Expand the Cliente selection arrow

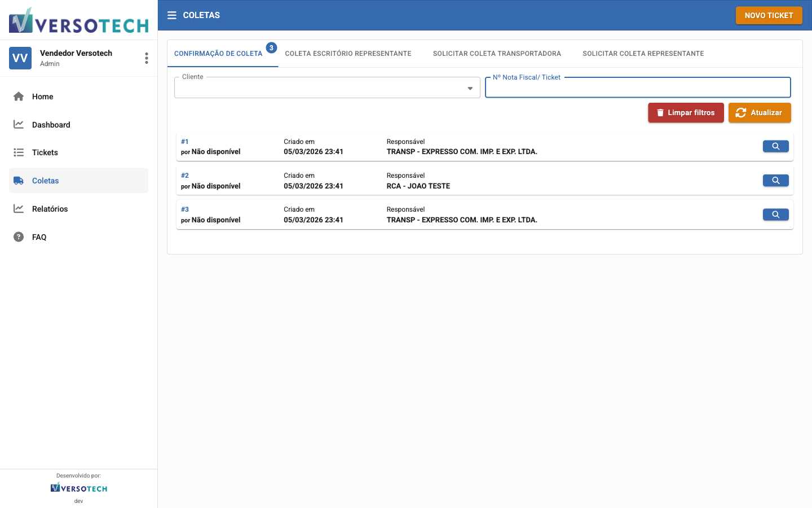[x=470, y=88]
